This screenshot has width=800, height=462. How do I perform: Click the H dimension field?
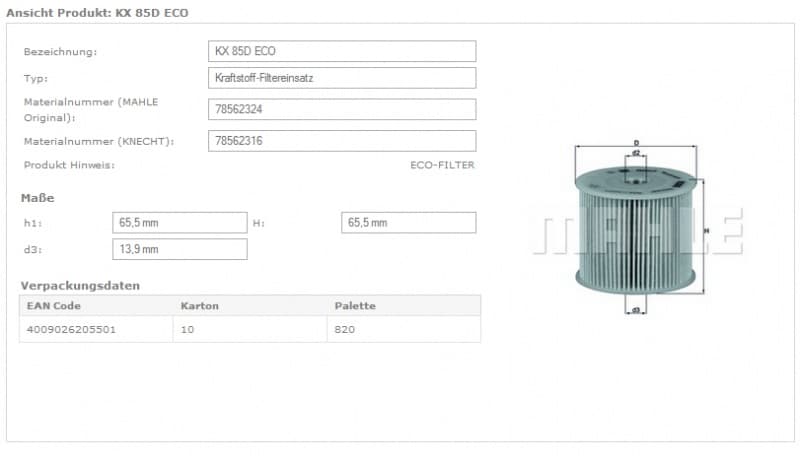[x=409, y=223]
